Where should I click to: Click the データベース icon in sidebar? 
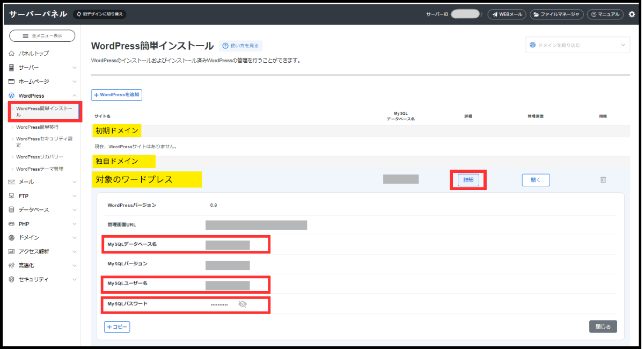[x=12, y=210]
